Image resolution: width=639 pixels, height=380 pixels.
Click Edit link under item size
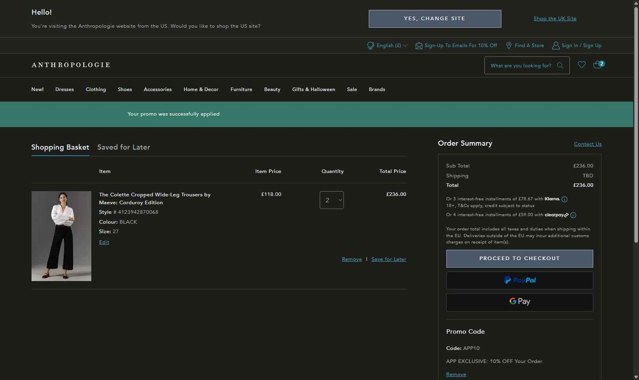(x=104, y=242)
